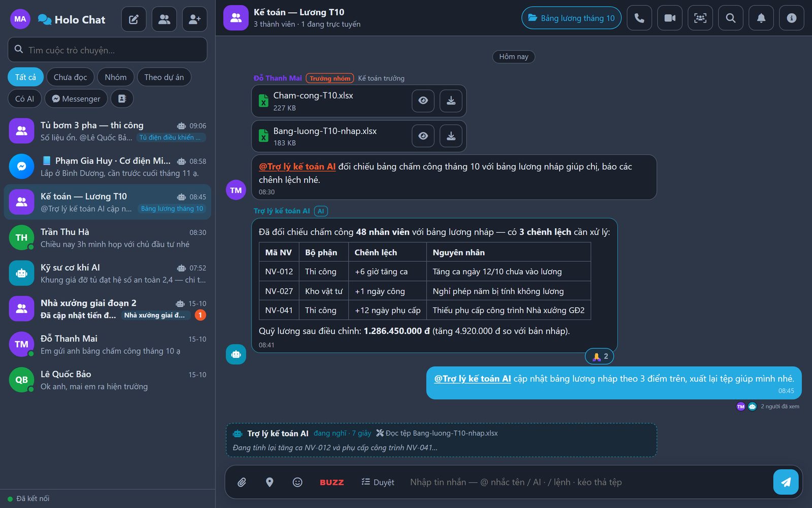The image size is (812, 508).
Task: Click the MA profile avatar
Action: (x=20, y=19)
